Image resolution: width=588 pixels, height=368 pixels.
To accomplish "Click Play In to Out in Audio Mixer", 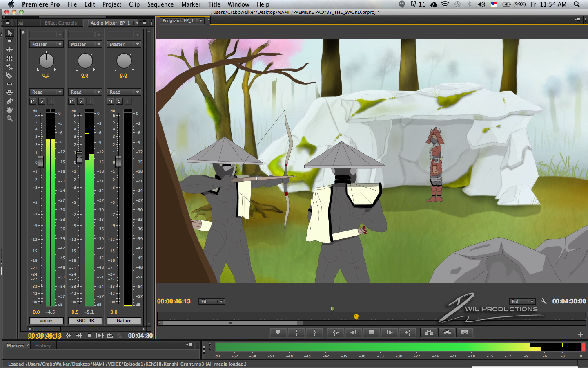I will [x=99, y=336].
